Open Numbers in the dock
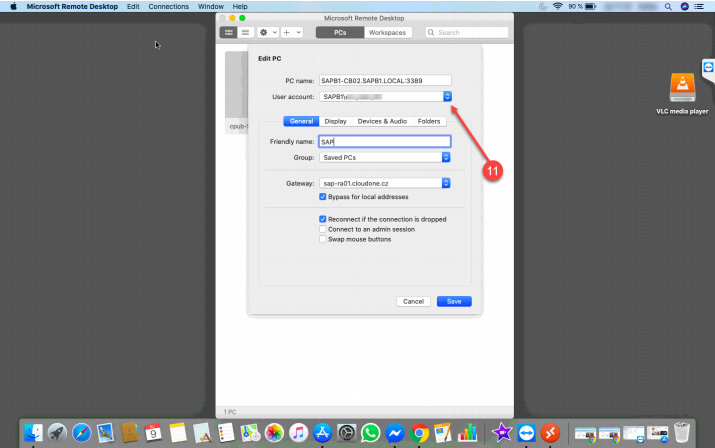715x448 pixels. (x=467, y=432)
